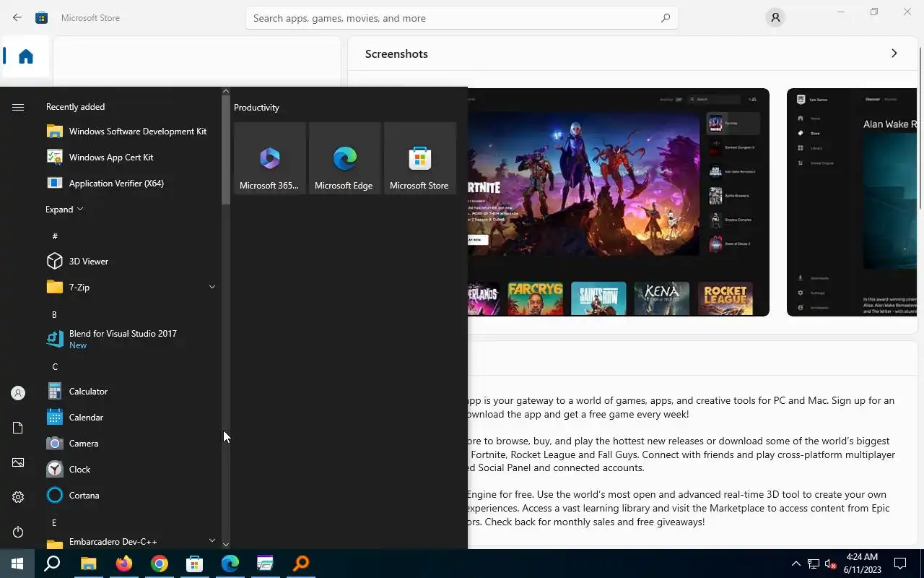Click the Productivity group title

256,108
